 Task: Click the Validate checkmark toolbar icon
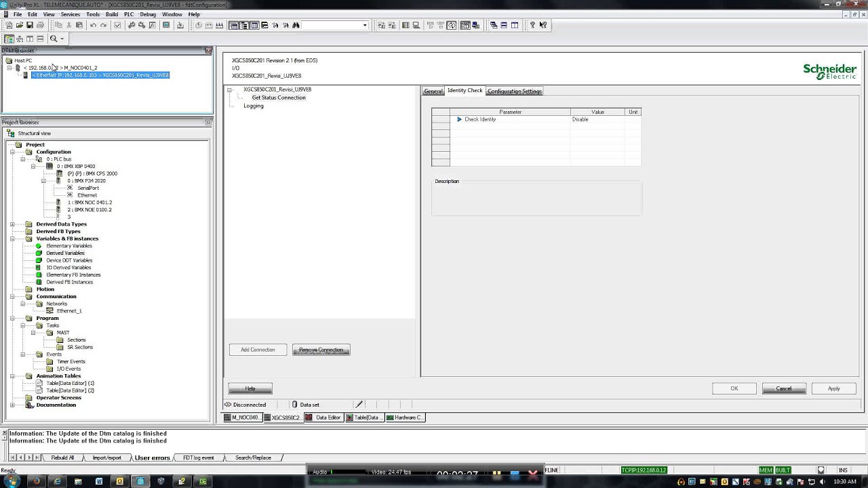[x=117, y=25]
